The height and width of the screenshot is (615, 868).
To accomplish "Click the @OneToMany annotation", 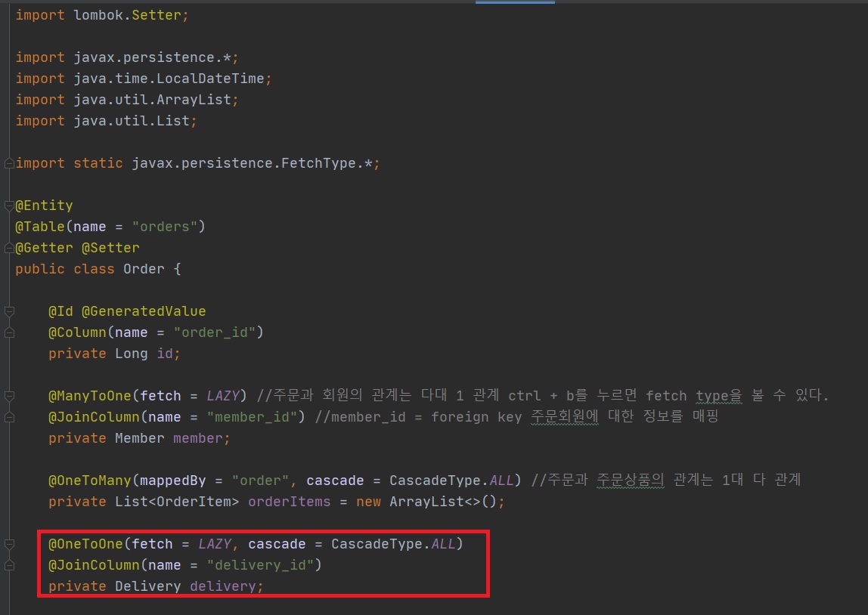I will click(x=90, y=481).
